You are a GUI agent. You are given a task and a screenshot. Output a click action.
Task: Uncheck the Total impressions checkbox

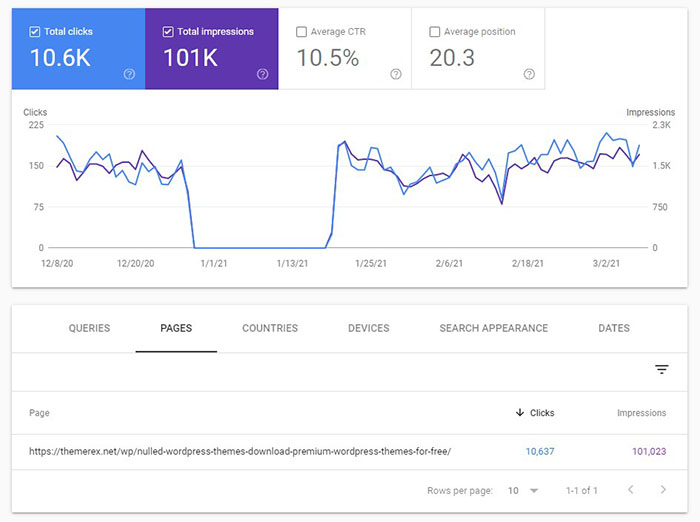(x=168, y=32)
